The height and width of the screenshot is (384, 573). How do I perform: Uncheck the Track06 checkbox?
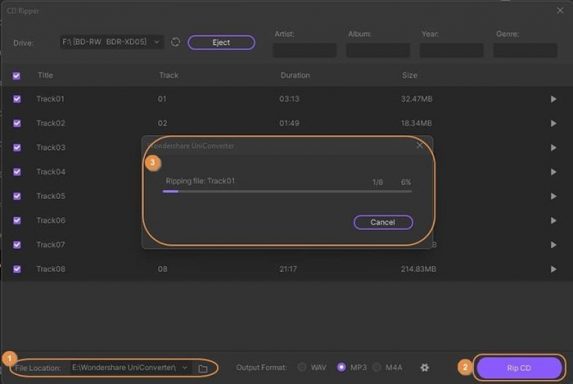click(x=17, y=220)
